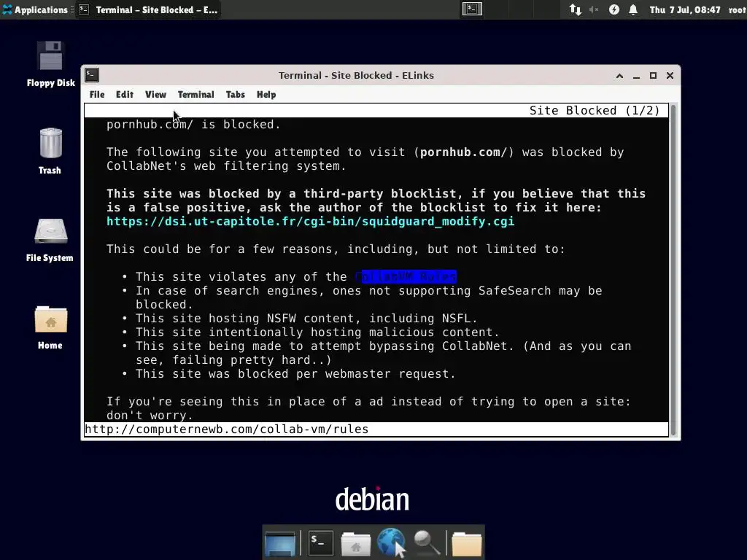Open the View menu in Terminal
Viewport: 747px width, 560px height.
(155, 94)
